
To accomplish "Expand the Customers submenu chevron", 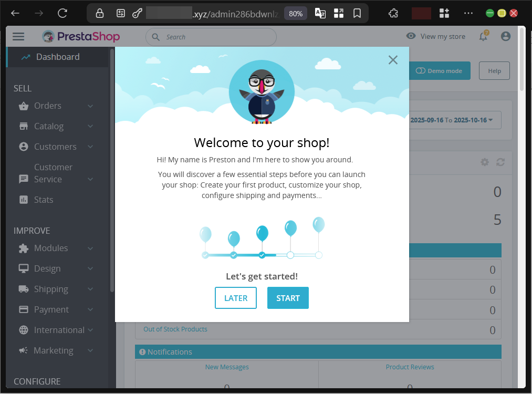I will pyautogui.click(x=89, y=147).
